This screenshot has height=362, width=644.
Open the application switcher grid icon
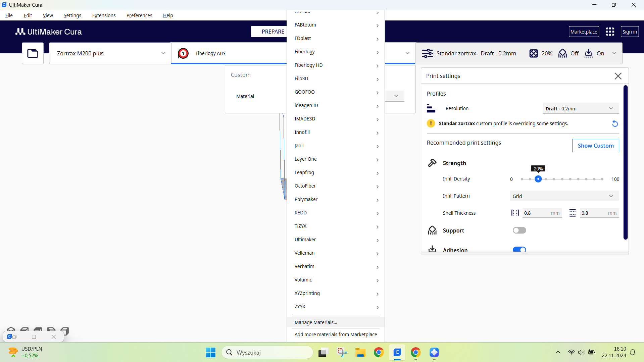point(610,32)
